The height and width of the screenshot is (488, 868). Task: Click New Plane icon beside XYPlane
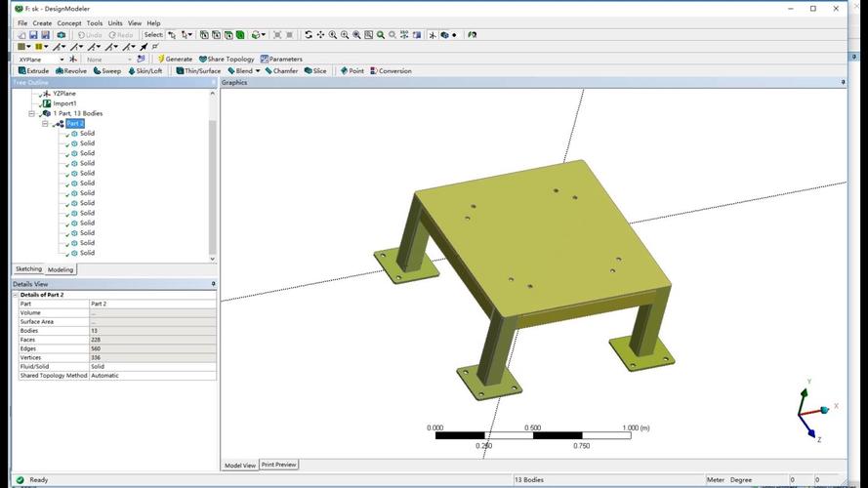73,59
